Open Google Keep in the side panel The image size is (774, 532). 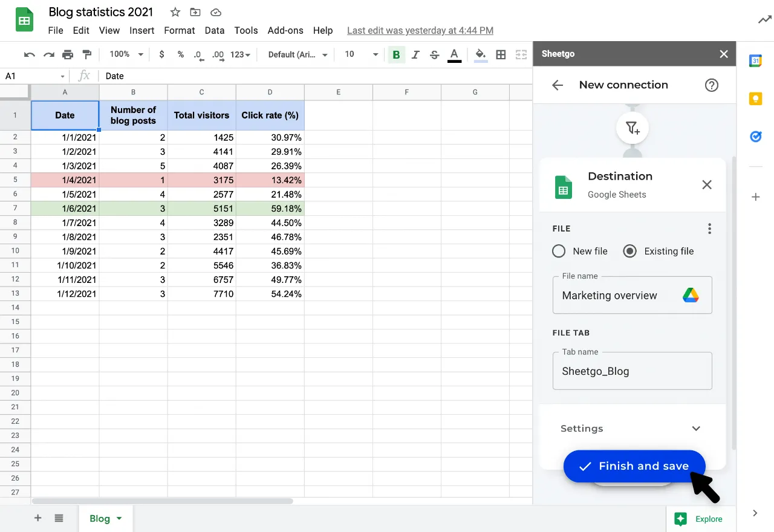point(755,99)
